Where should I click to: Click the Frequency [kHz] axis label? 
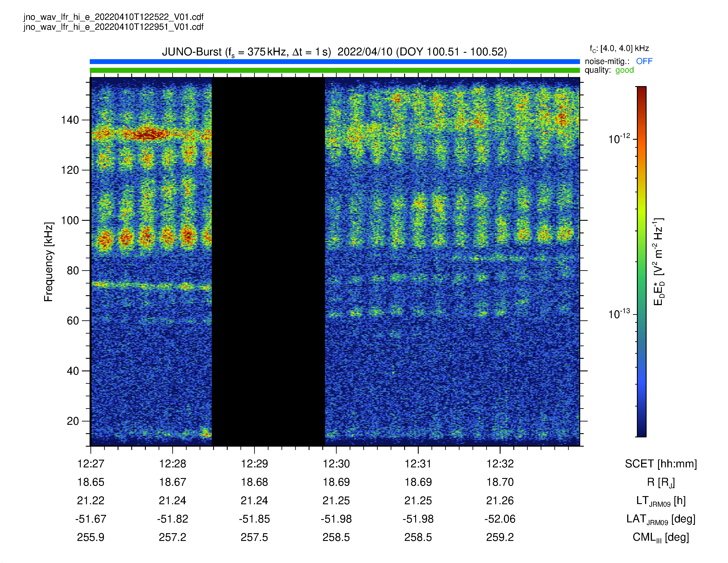pos(49,262)
